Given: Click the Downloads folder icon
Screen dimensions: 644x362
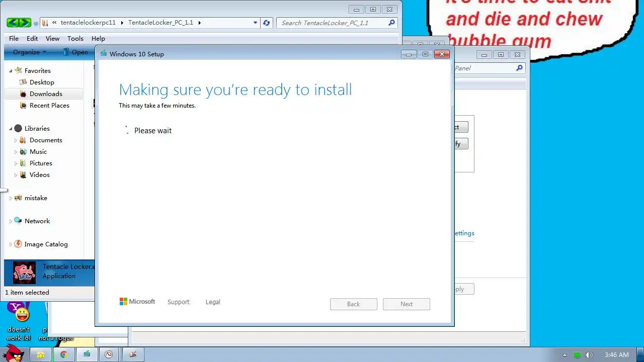Looking at the screenshot, I should pos(23,94).
